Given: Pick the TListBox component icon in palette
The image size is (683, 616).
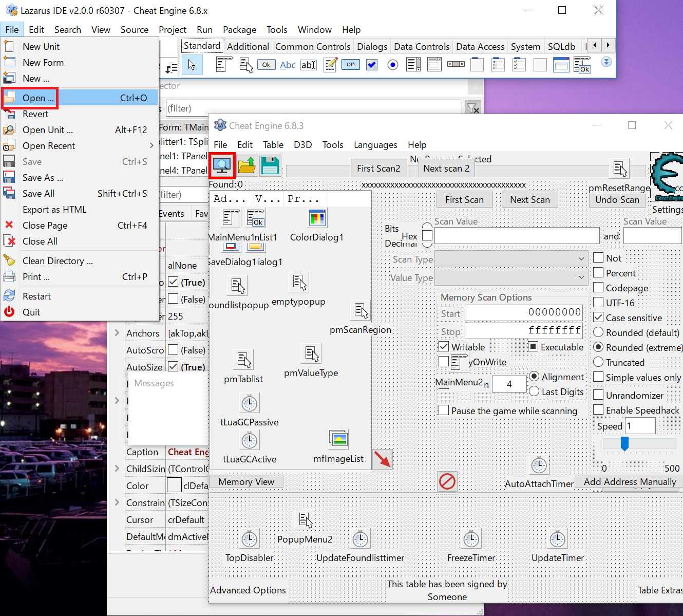Looking at the screenshot, I should (x=413, y=65).
